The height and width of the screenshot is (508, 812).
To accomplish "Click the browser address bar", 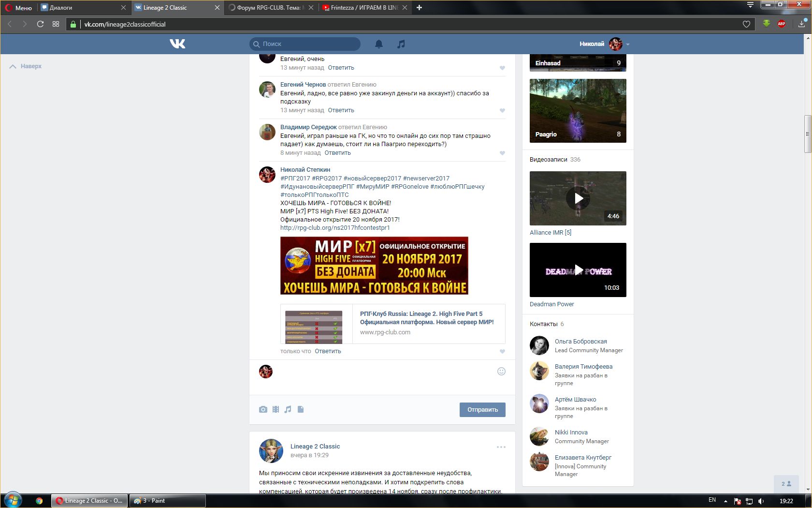I will pyautogui.click(x=410, y=24).
